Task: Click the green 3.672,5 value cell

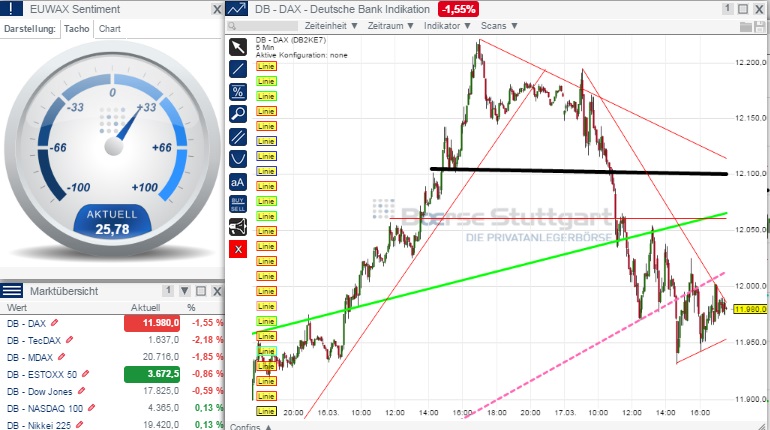Action: pyautogui.click(x=152, y=374)
